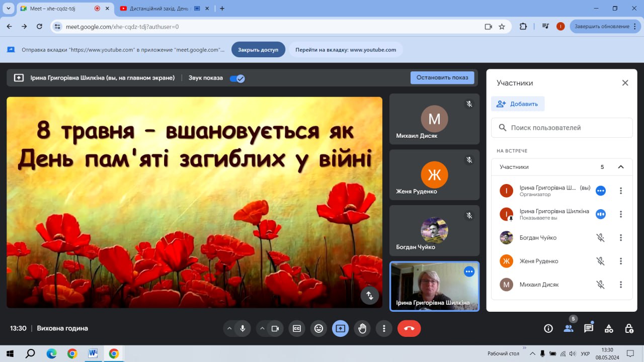Toggle the camera on/off button

coord(275,328)
